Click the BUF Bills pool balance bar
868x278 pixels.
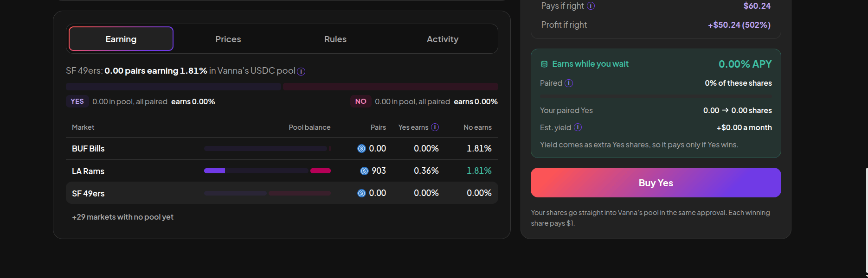click(267, 149)
